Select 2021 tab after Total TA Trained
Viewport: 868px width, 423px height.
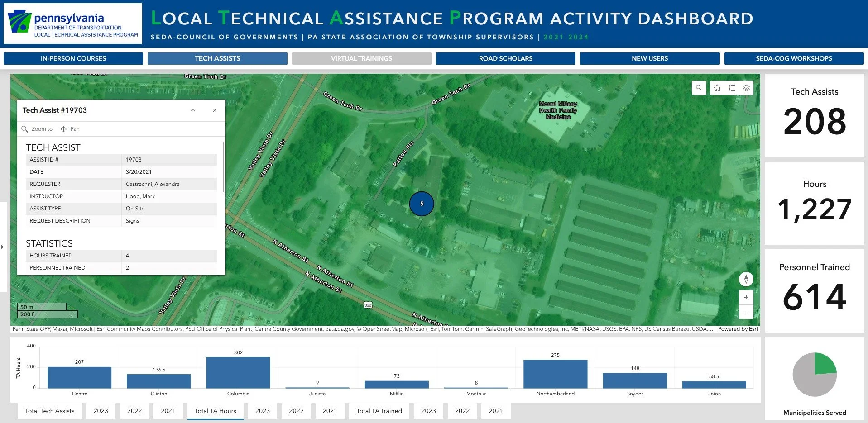pos(496,411)
